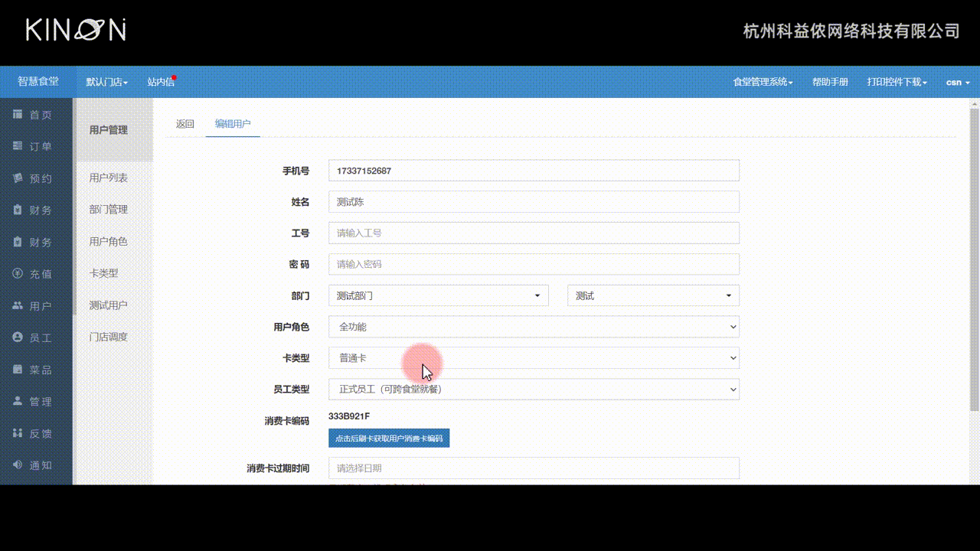Focus the 工号 employee number field
Image resolution: width=980 pixels, height=551 pixels.
[534, 233]
